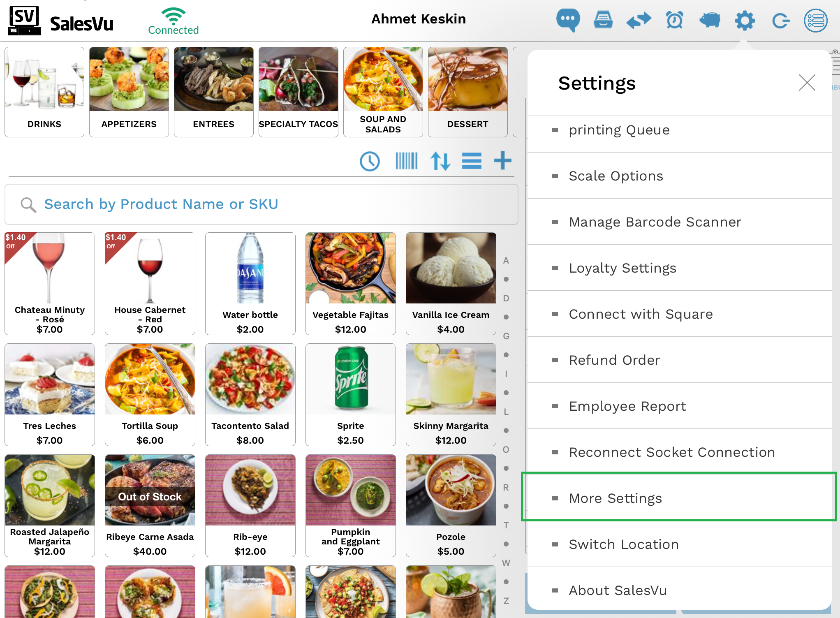Add Vanilla Ice Cream product
The height and width of the screenshot is (618, 840).
pyautogui.click(x=451, y=283)
